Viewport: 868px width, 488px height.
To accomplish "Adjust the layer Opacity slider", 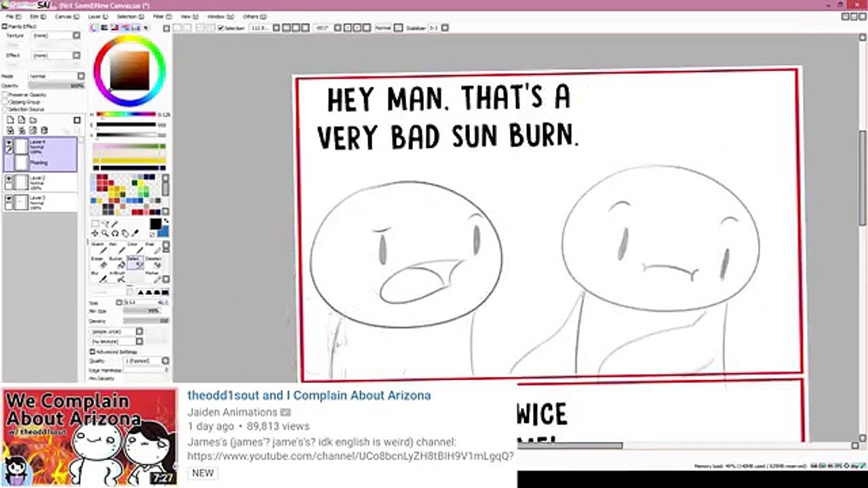I will click(58, 86).
